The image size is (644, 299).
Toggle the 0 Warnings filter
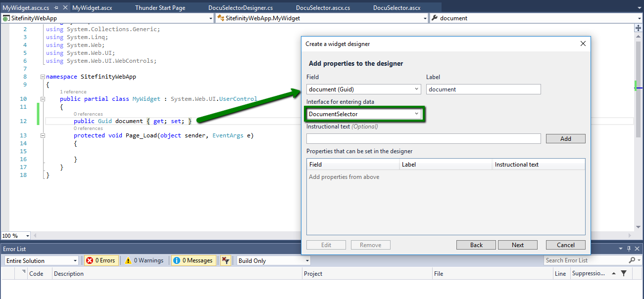(x=144, y=260)
